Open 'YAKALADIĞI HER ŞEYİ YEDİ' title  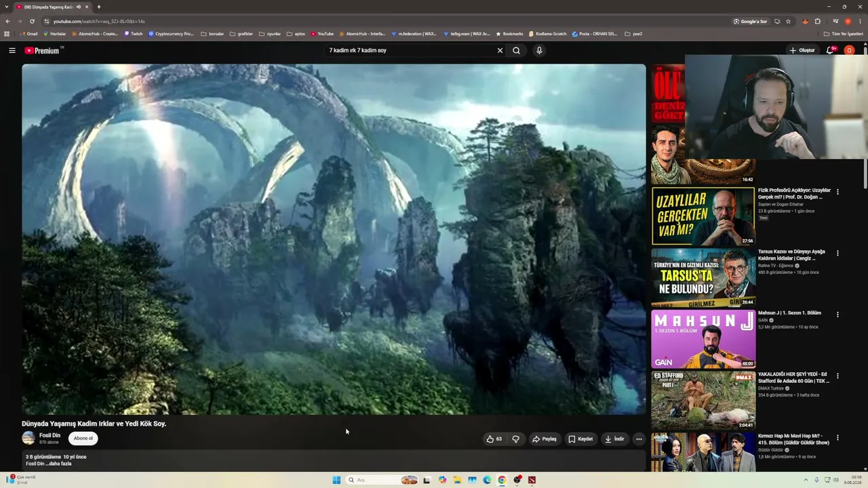(793, 377)
